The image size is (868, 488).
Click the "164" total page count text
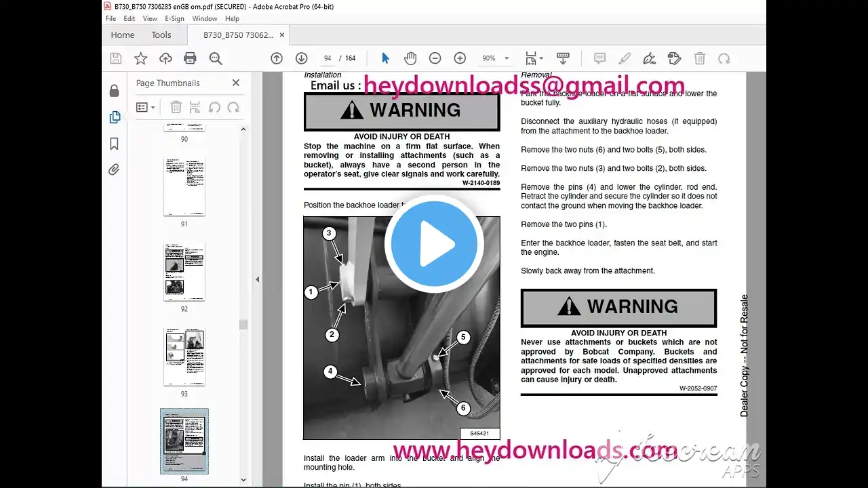(351, 58)
